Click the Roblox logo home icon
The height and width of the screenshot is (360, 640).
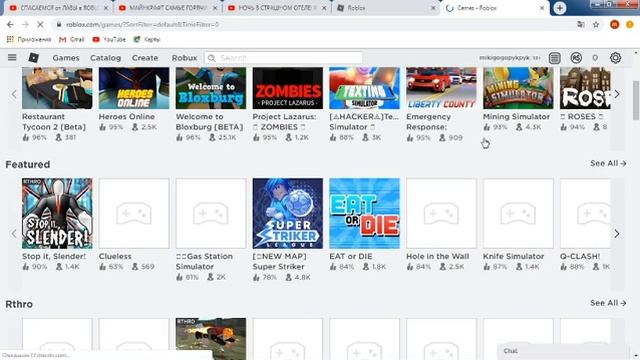click(33, 58)
